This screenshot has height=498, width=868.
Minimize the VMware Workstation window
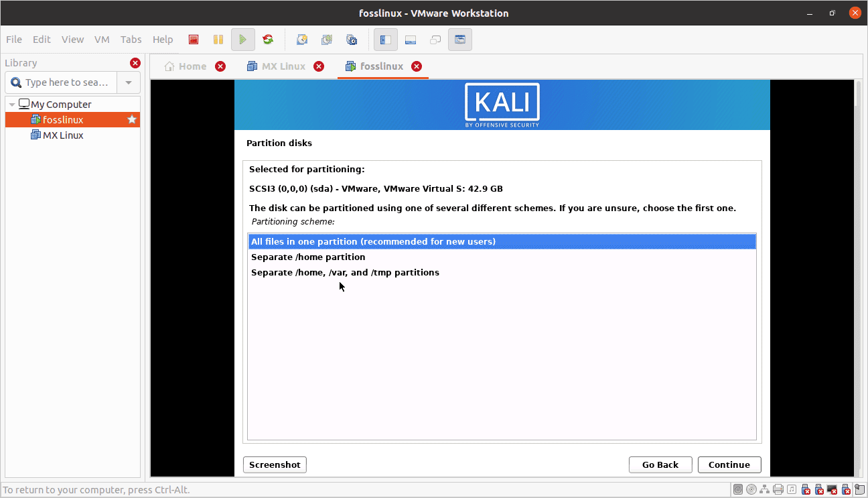810,13
